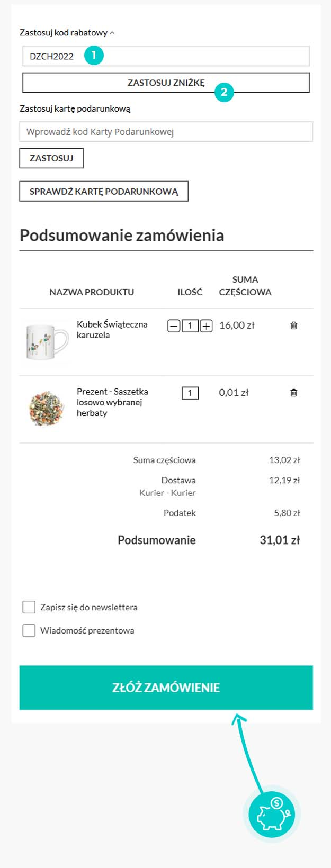Viewport: 331px width, 868px height.
Task: Delete Kubek Świąteczna karuzela from the order
Action: [x=294, y=325]
